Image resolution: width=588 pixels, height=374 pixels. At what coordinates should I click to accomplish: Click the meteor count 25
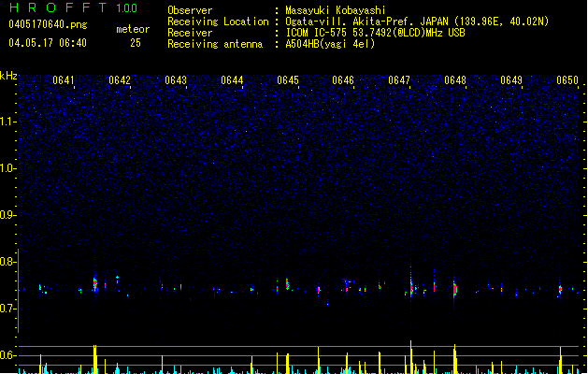[136, 43]
